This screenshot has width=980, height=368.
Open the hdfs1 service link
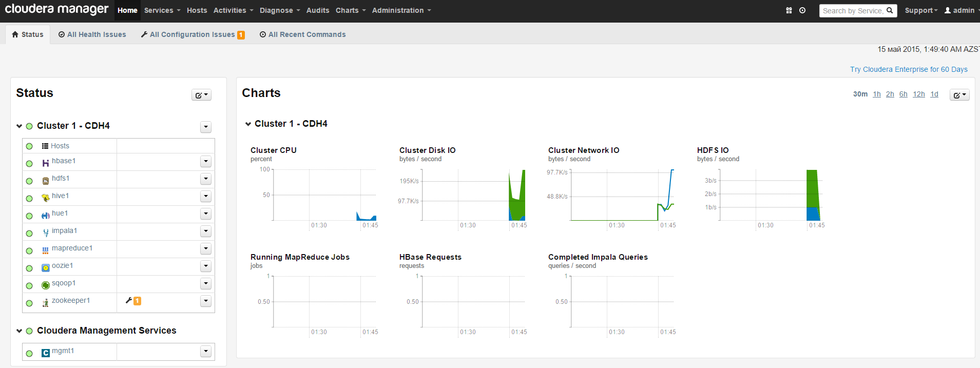coord(61,179)
